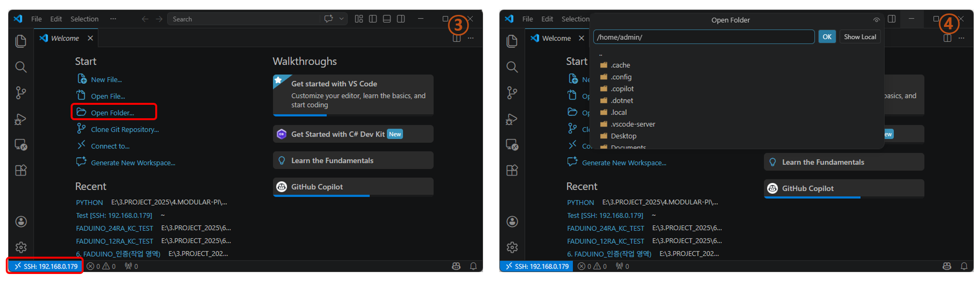Toggle bottom panel in left window title bar
The height and width of the screenshot is (286, 980).
[x=387, y=19]
